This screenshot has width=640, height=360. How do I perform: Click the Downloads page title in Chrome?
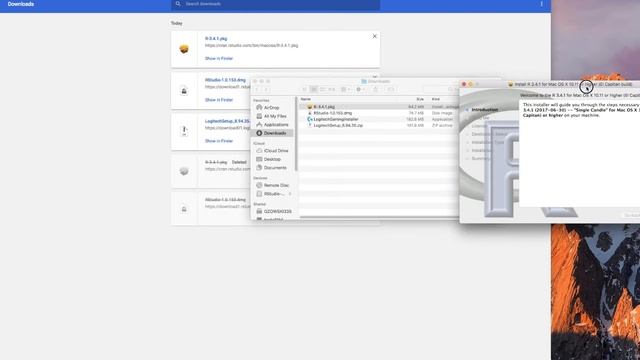pos(21,4)
